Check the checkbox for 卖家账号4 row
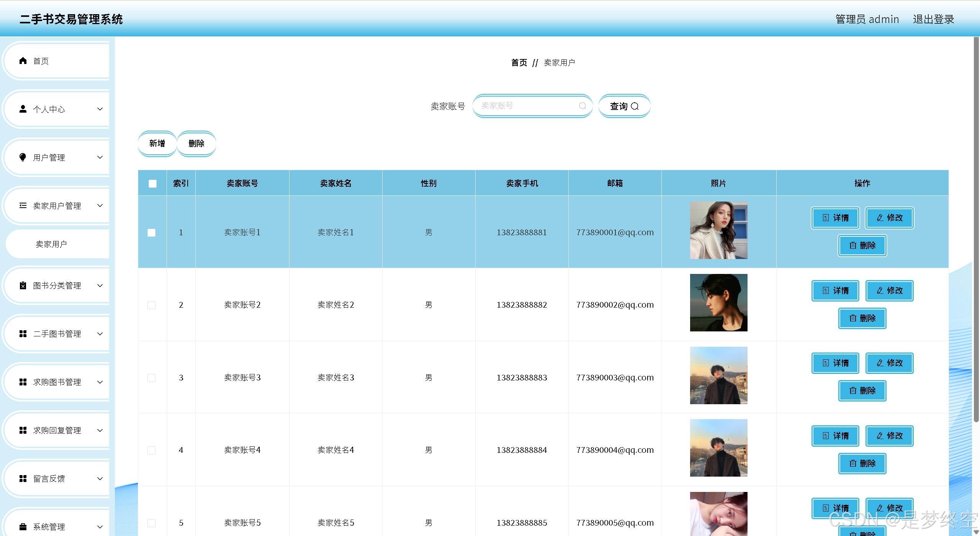The image size is (980, 536). (x=152, y=450)
